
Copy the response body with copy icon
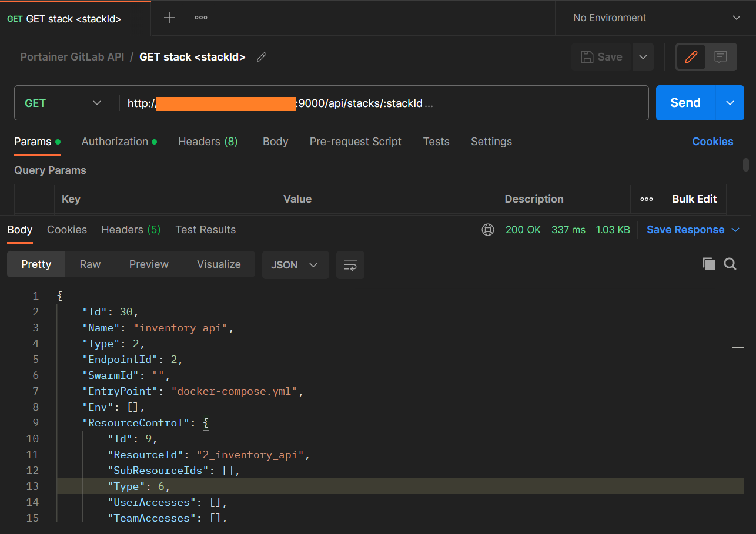tap(709, 264)
